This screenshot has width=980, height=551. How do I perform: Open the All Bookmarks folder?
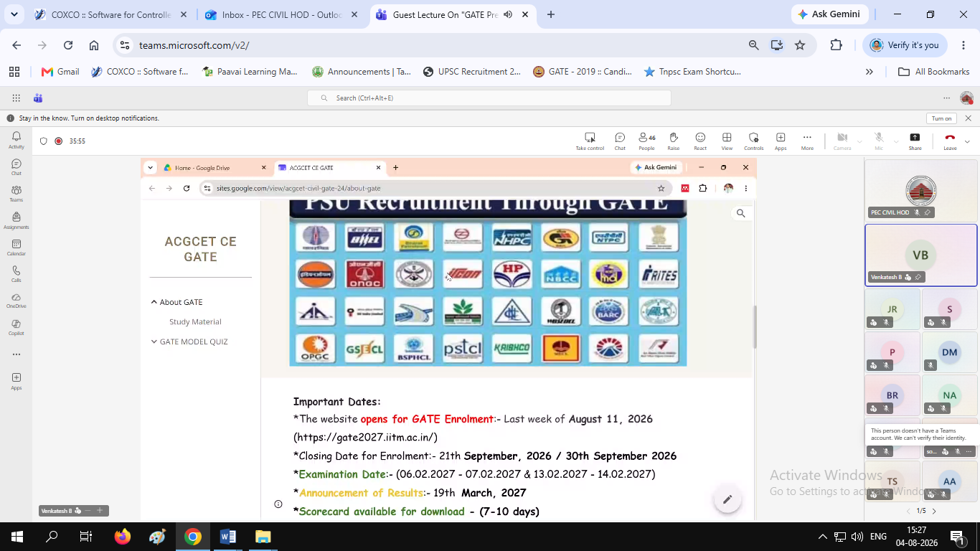click(934, 72)
